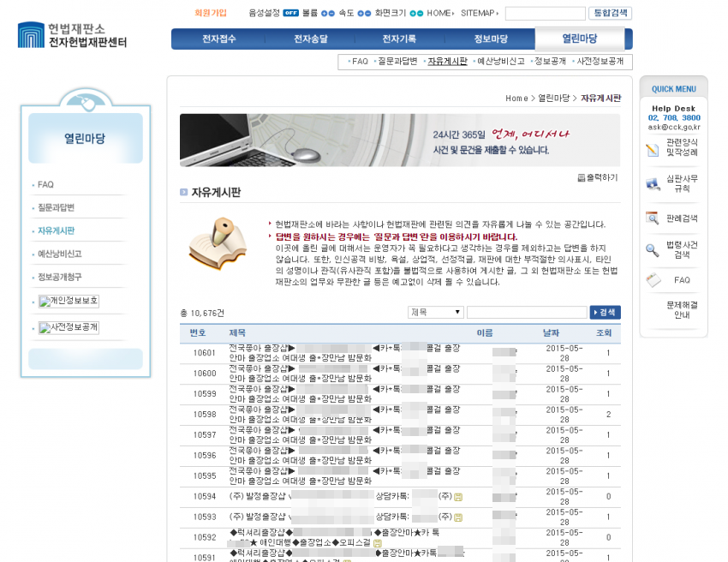Click the blue 검색 button above the list
The image size is (728, 562).
pos(605,313)
